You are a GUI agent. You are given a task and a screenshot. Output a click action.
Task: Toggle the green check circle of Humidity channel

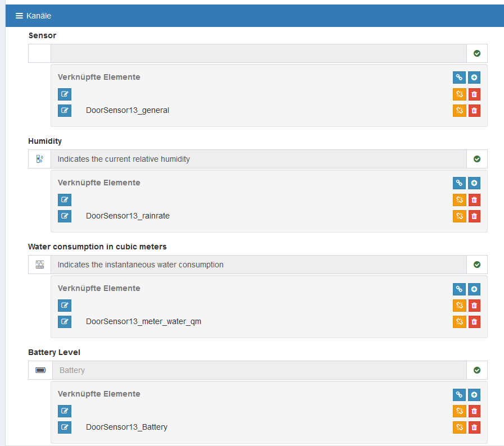[x=477, y=159]
